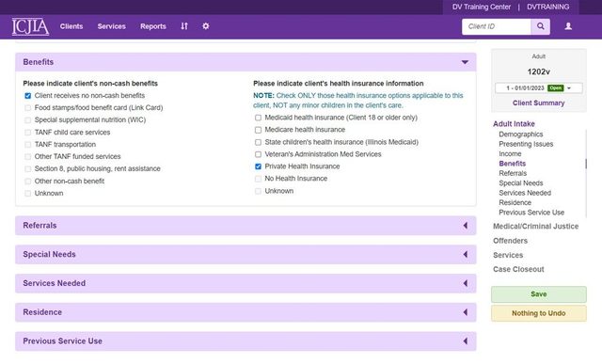
Task: Expand the Referrals section
Action: click(246, 226)
